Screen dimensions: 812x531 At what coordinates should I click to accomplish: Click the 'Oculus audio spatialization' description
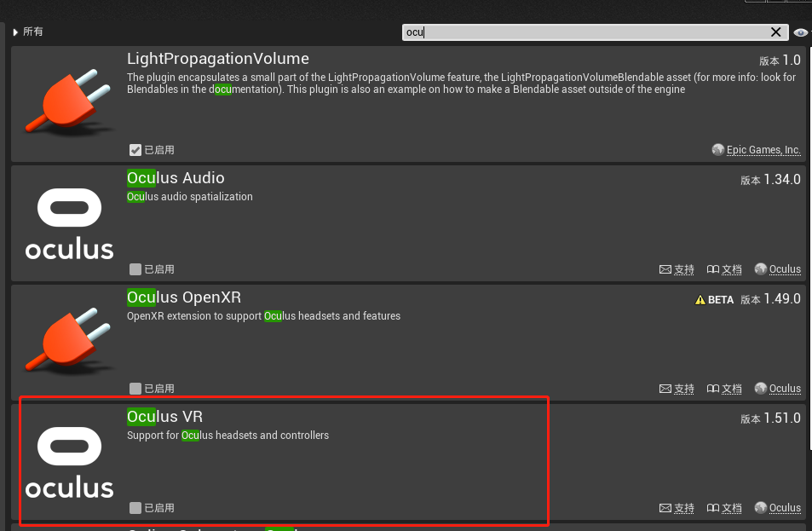(x=189, y=197)
